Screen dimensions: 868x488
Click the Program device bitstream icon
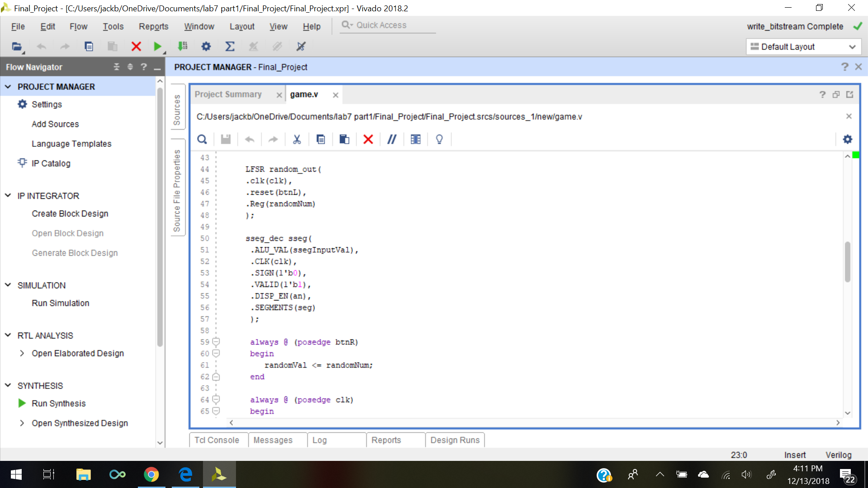click(183, 47)
